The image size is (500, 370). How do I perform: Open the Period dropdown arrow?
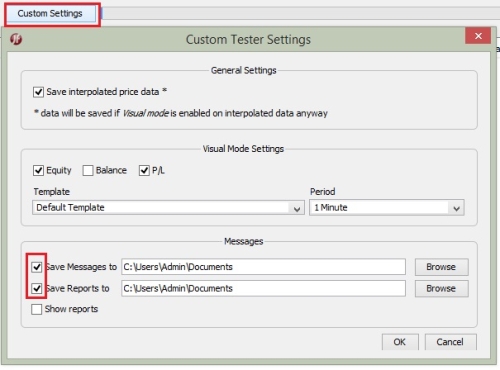[457, 208]
